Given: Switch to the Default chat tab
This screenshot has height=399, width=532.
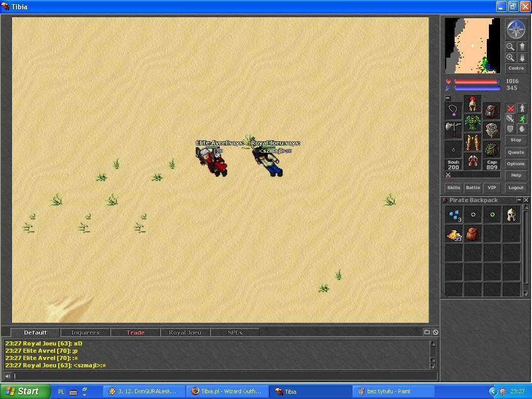Looking at the screenshot, I should point(35,332).
